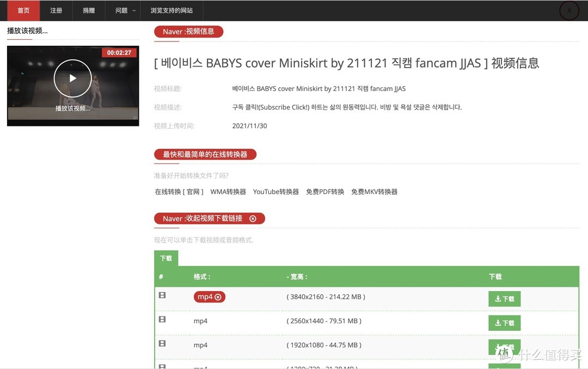
Task: Click the mp4 text in the 2560x1440 row
Action: tap(200, 321)
